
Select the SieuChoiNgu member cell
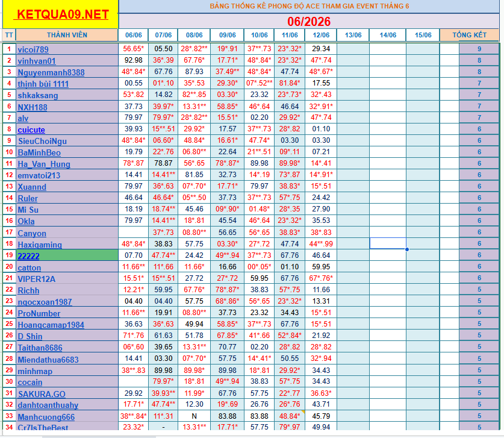pyautogui.click(x=67, y=141)
